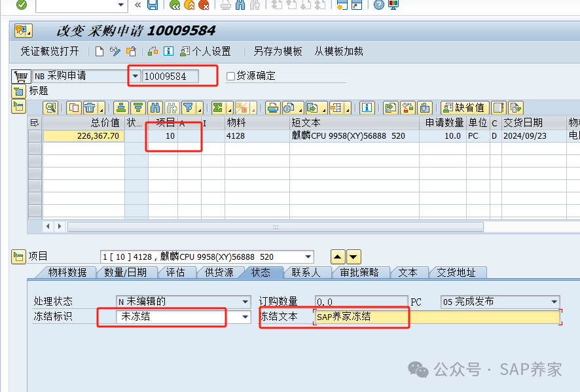Click the select-all corner of item table
This screenshot has height=392, width=580.
click(35, 123)
